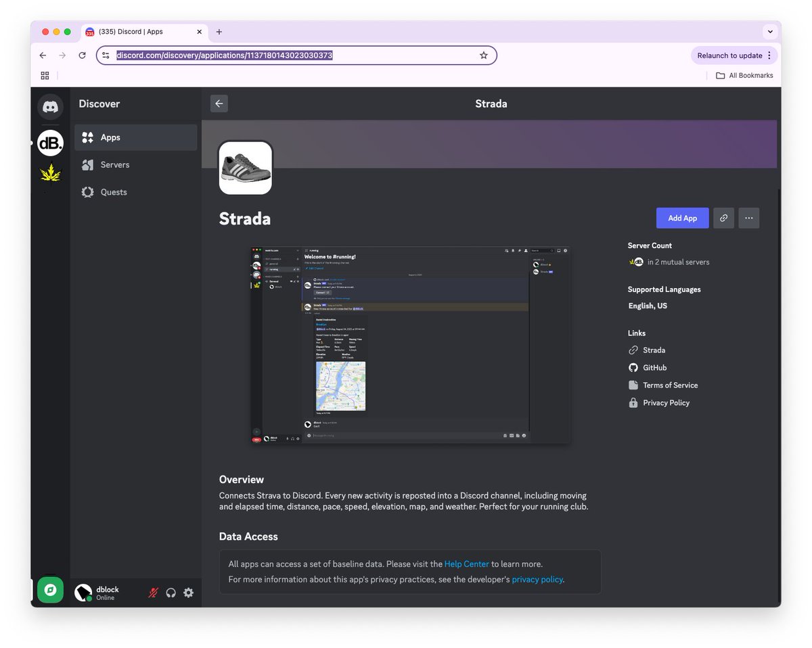
Task: Open Chrome three-dot menu beside Relaunch
Action: coord(769,55)
